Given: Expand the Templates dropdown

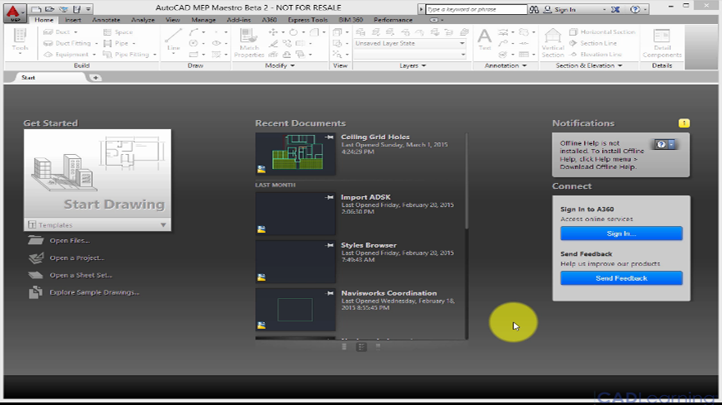Looking at the screenshot, I should (x=163, y=225).
